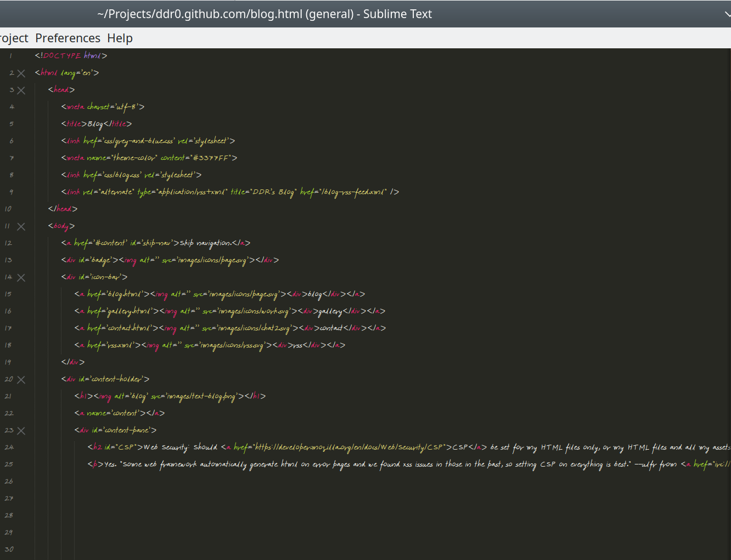Click the gallery.html anchor line
The width and height of the screenshot is (731, 560).
[230, 311]
